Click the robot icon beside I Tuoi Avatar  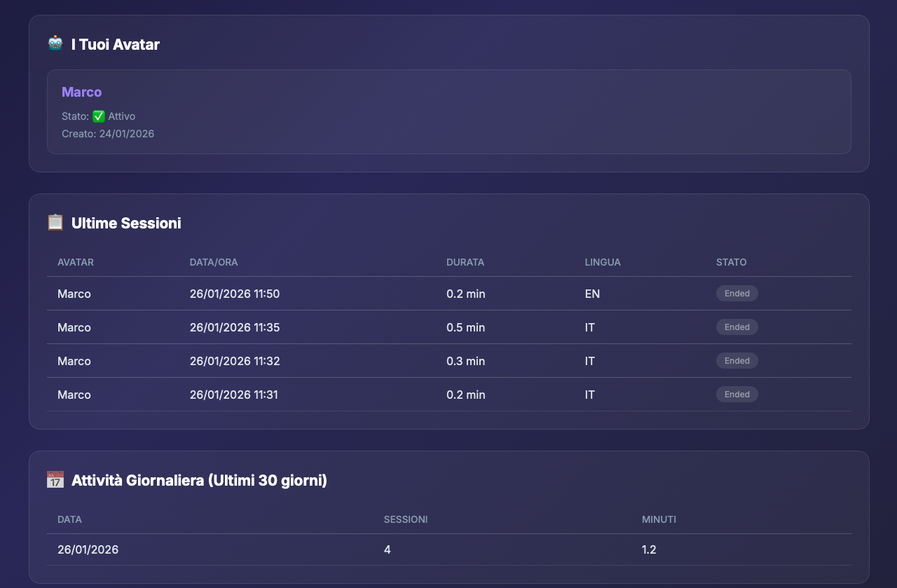click(55, 43)
